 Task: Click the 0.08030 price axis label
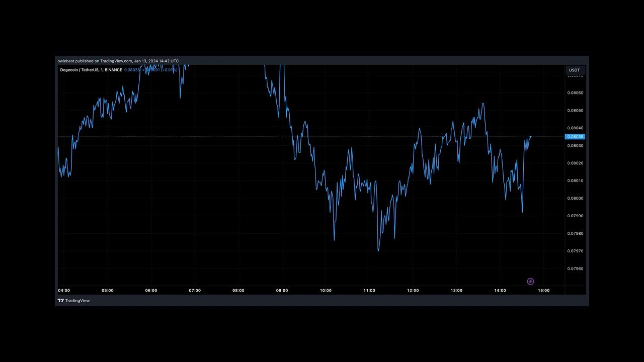[576, 145]
